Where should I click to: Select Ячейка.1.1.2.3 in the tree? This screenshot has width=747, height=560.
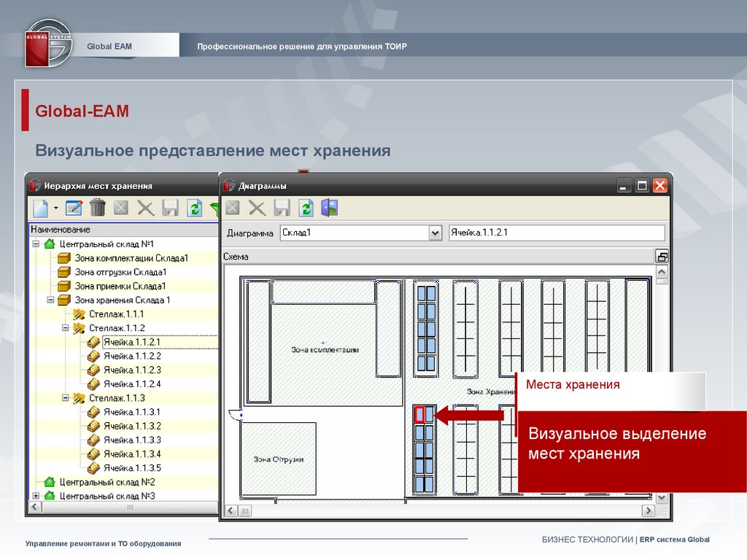click(133, 370)
